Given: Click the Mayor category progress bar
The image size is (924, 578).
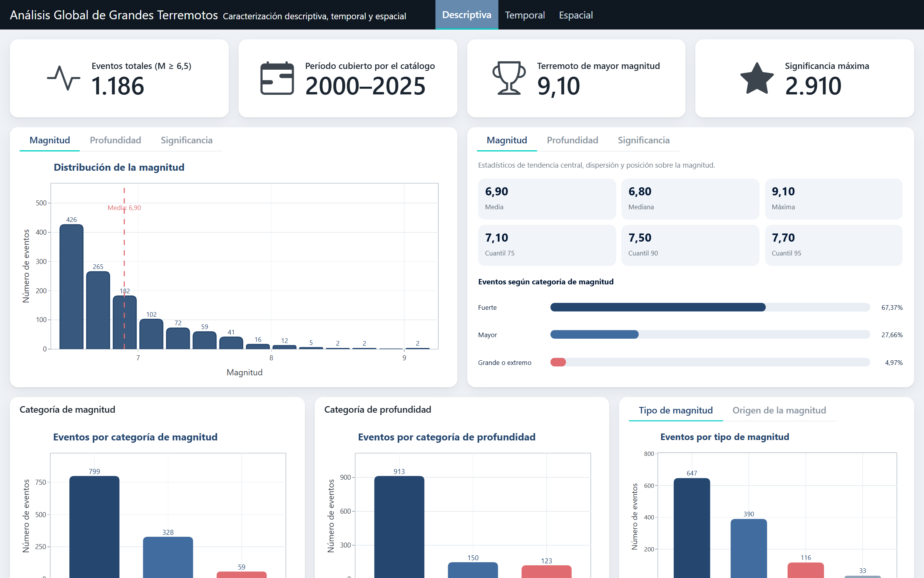Looking at the screenshot, I should 710,334.
